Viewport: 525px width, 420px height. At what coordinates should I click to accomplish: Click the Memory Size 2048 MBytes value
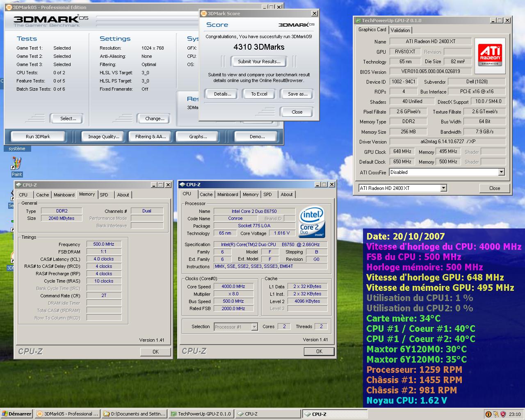[62, 218]
